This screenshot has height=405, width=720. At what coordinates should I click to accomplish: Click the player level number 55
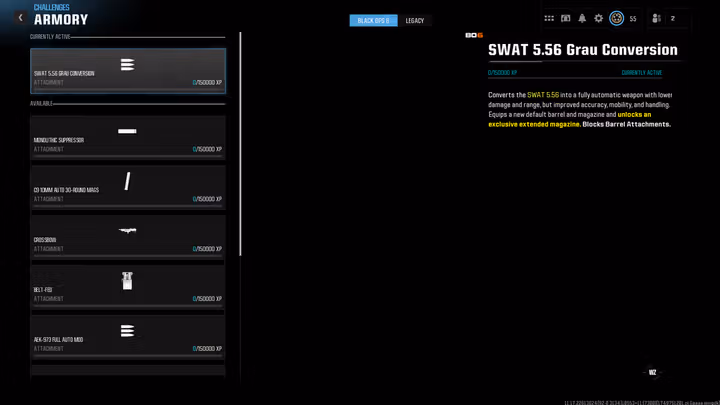(633, 19)
